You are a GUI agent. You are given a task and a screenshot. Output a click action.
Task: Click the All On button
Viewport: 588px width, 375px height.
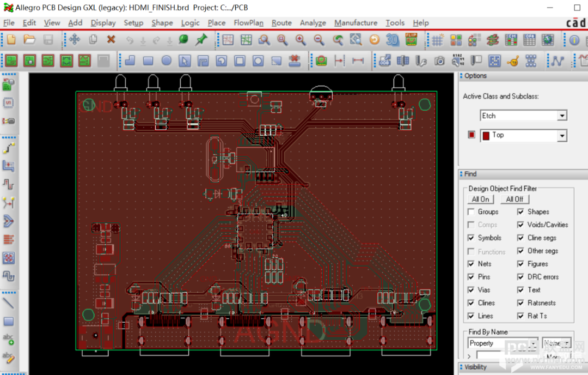[x=480, y=199]
